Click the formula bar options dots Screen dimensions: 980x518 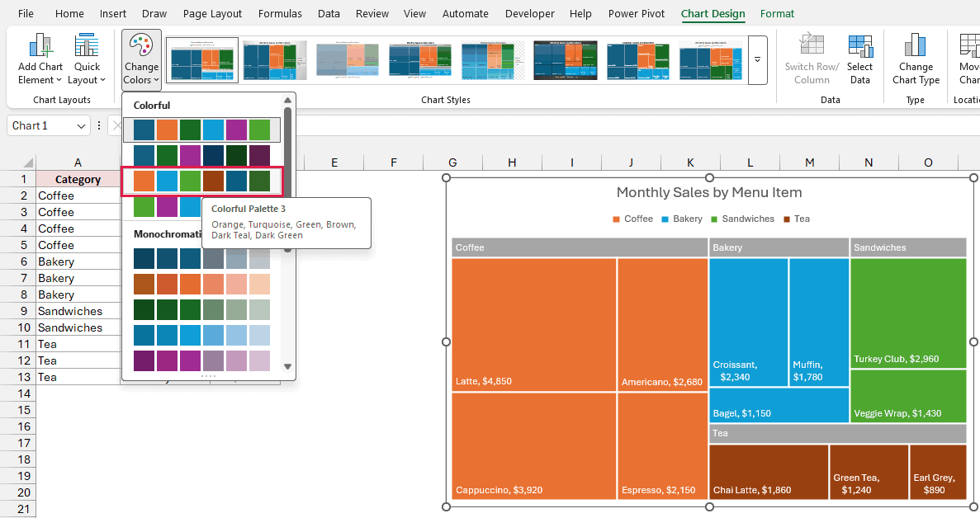tap(99, 126)
